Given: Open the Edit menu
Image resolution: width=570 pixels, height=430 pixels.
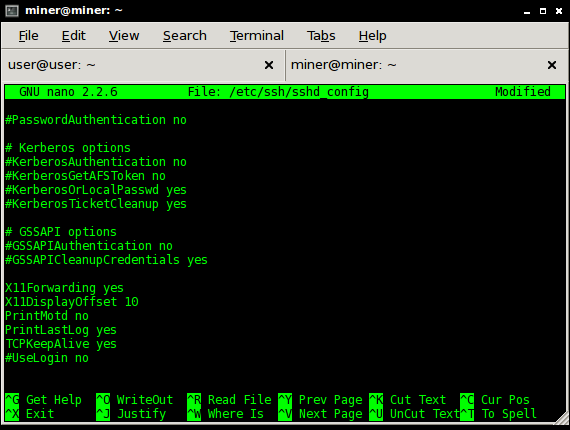Looking at the screenshot, I should point(73,36).
